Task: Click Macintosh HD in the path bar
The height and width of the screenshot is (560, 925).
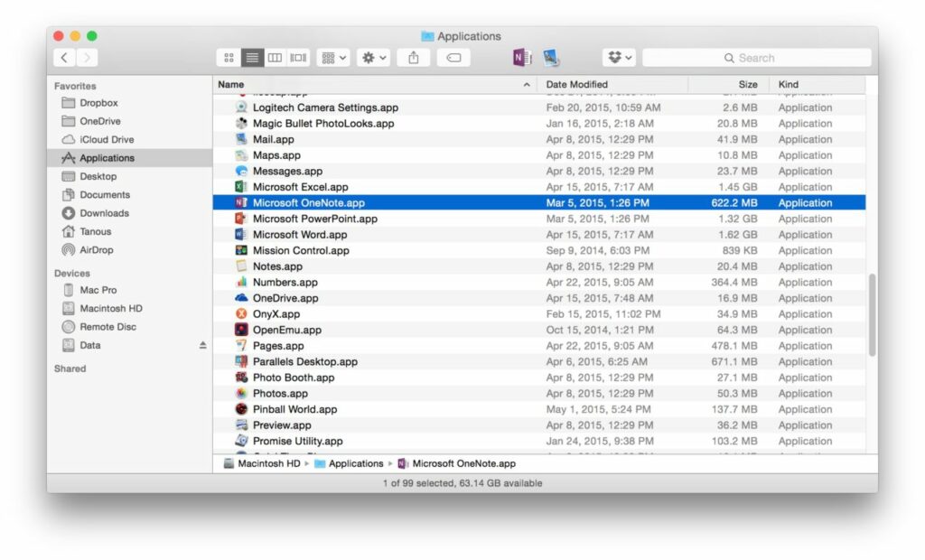Action: pyautogui.click(x=262, y=464)
